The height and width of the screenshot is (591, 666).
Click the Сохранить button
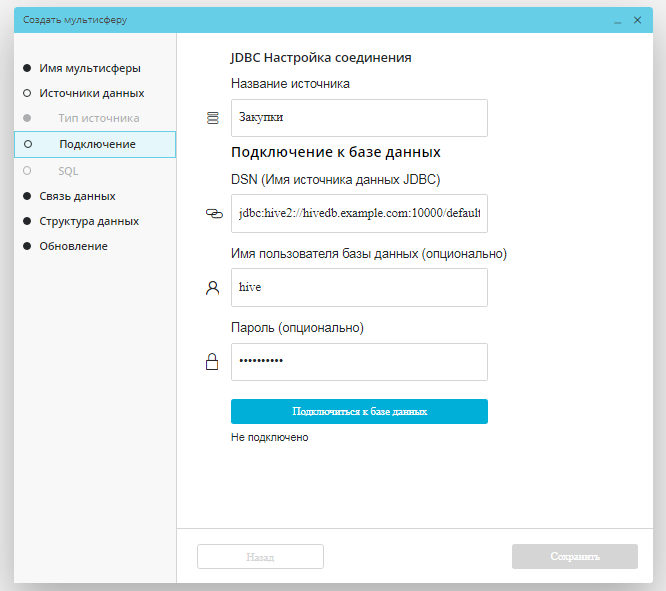pyautogui.click(x=574, y=557)
